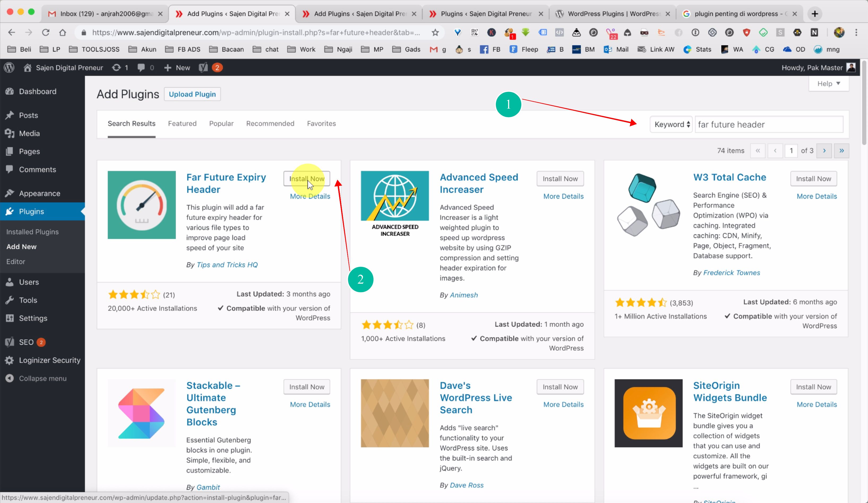
Task: Open Installed Plugins submenu item
Action: click(x=32, y=232)
